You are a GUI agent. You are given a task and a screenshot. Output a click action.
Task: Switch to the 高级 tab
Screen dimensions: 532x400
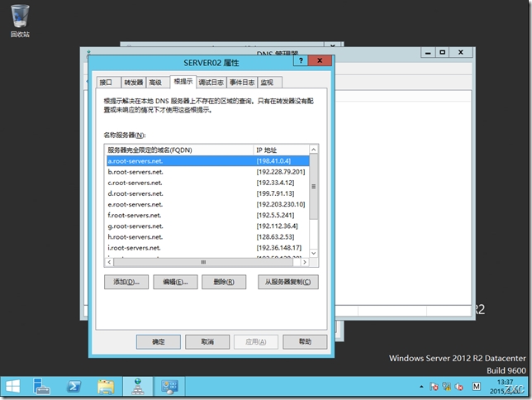click(158, 83)
